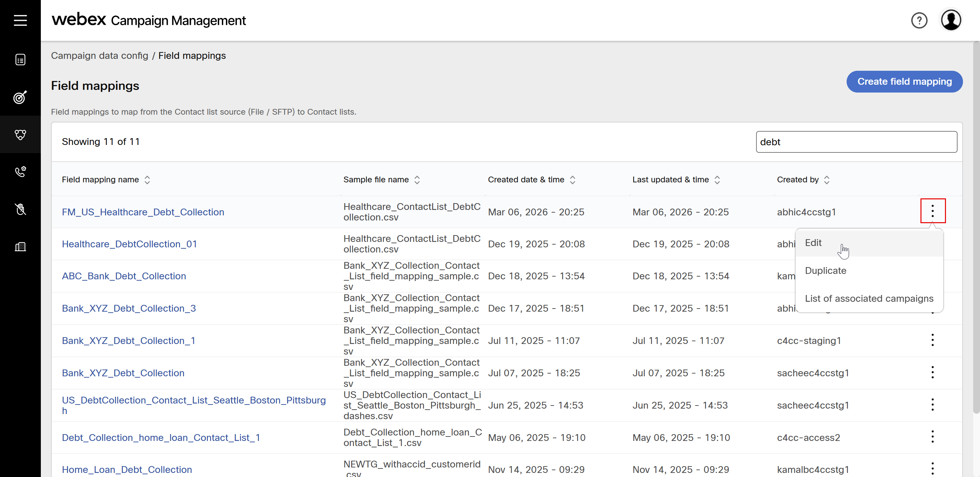Open the campaigns target sidebar icon
Image resolution: width=980 pixels, height=477 pixels.
[20, 97]
